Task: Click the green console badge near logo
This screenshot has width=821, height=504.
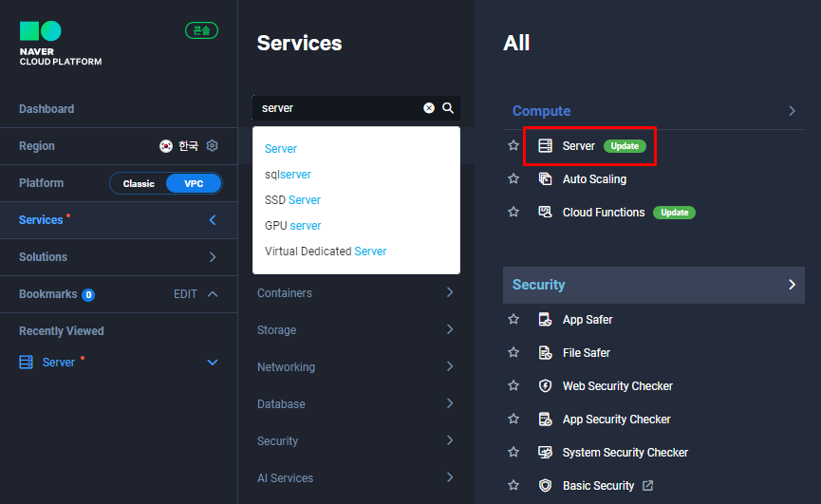Action: coord(201,31)
